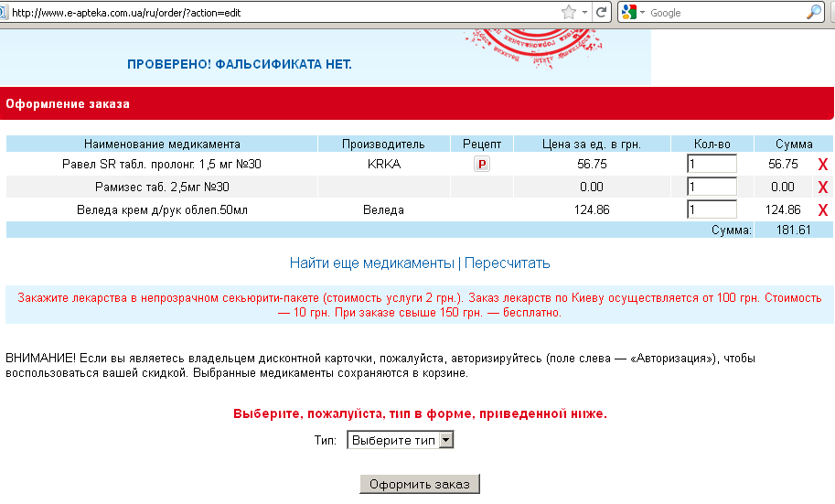Click the 'Пересчитать' link
Viewport: 835px width, 504px height.
[508, 263]
